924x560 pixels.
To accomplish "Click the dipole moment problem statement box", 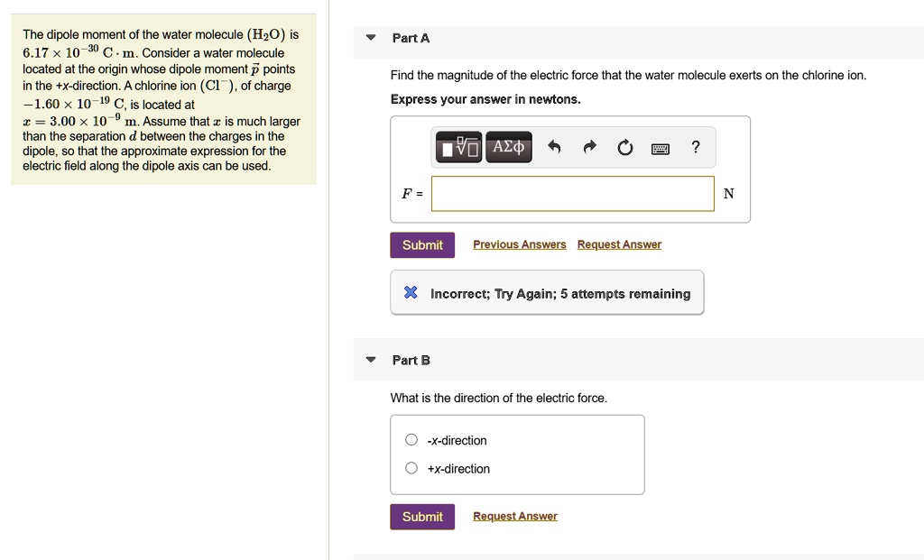I will (164, 99).
